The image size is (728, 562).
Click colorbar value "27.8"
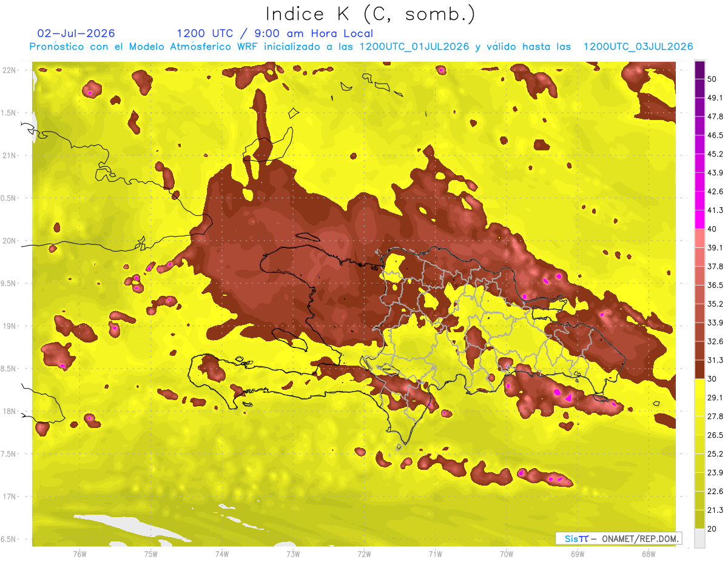tap(715, 416)
